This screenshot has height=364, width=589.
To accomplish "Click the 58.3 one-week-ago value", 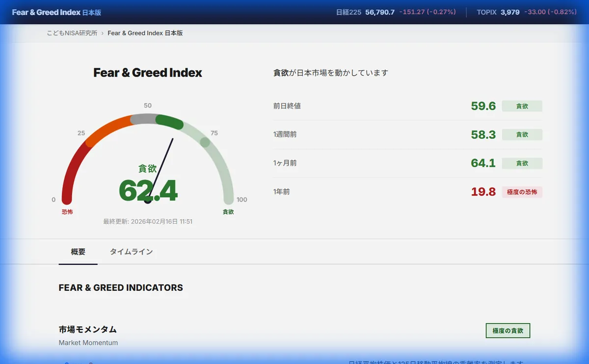I will 483,134.
